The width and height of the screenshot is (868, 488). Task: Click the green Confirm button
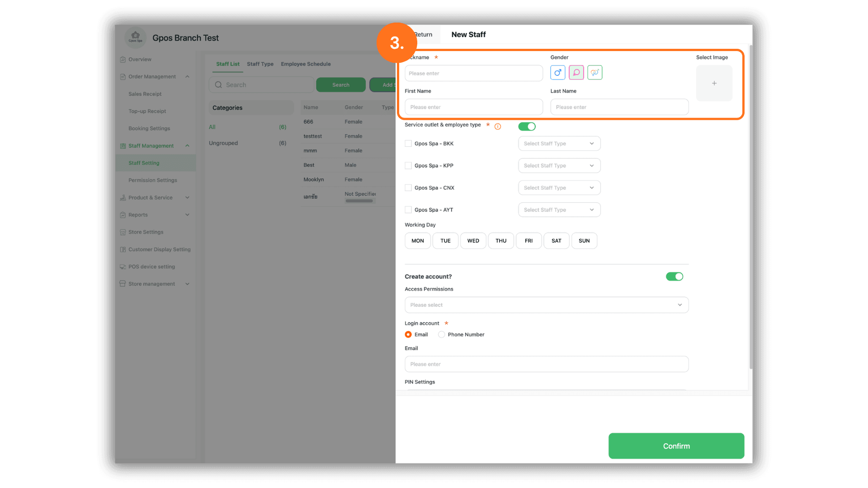pyautogui.click(x=676, y=446)
